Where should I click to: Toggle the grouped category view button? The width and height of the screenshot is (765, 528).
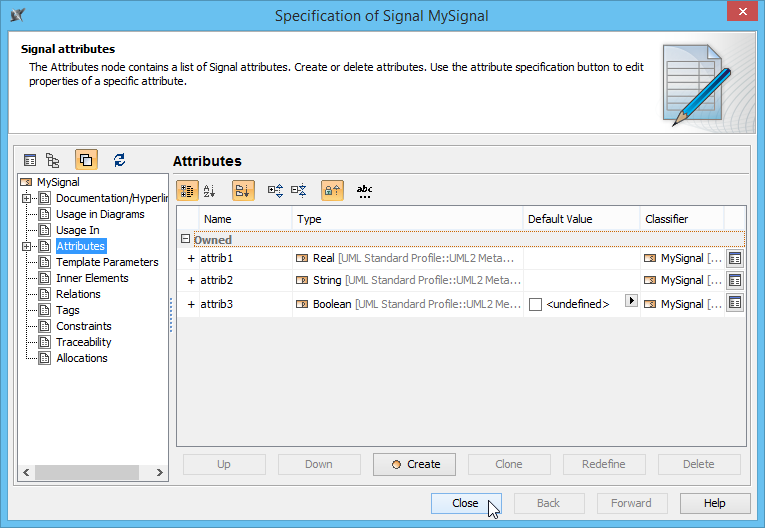(x=187, y=191)
